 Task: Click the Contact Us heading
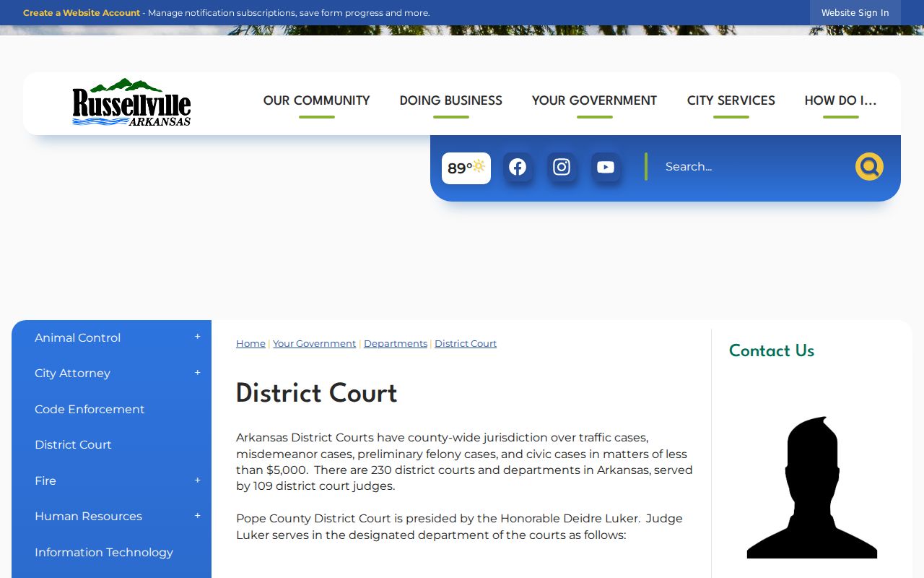pyautogui.click(x=772, y=351)
